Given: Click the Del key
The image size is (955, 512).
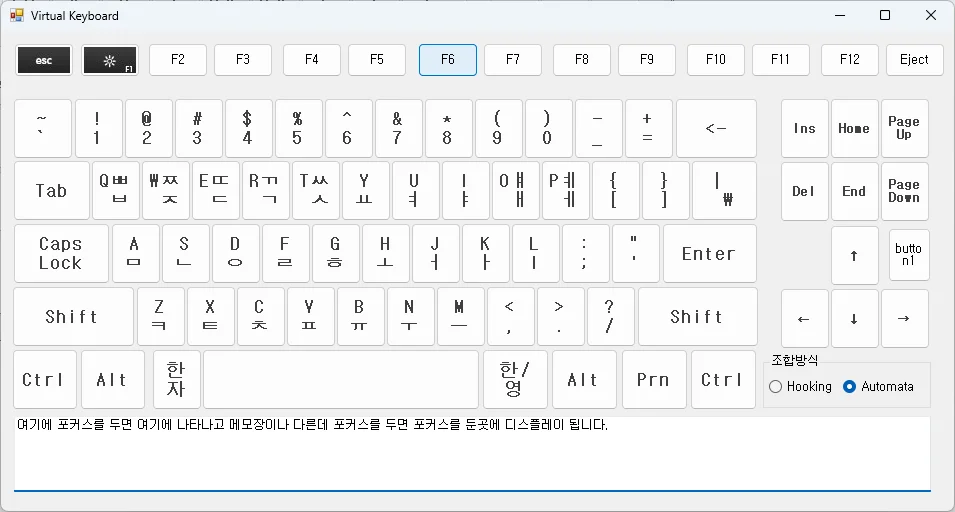Looking at the screenshot, I should 805,191.
